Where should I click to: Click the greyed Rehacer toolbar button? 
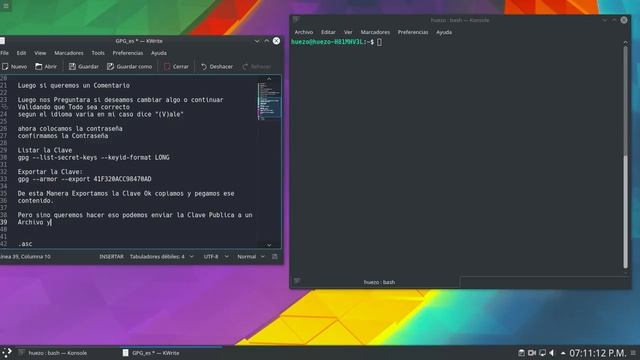[x=257, y=67]
